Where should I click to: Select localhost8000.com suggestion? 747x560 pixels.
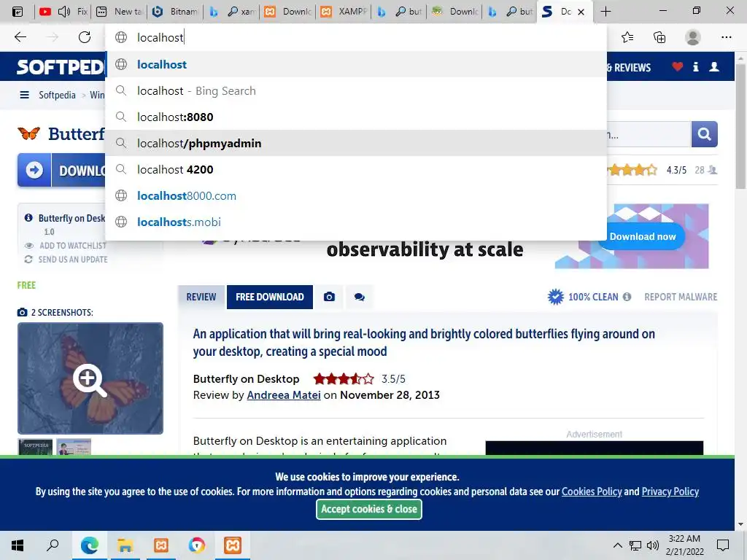(x=356, y=195)
